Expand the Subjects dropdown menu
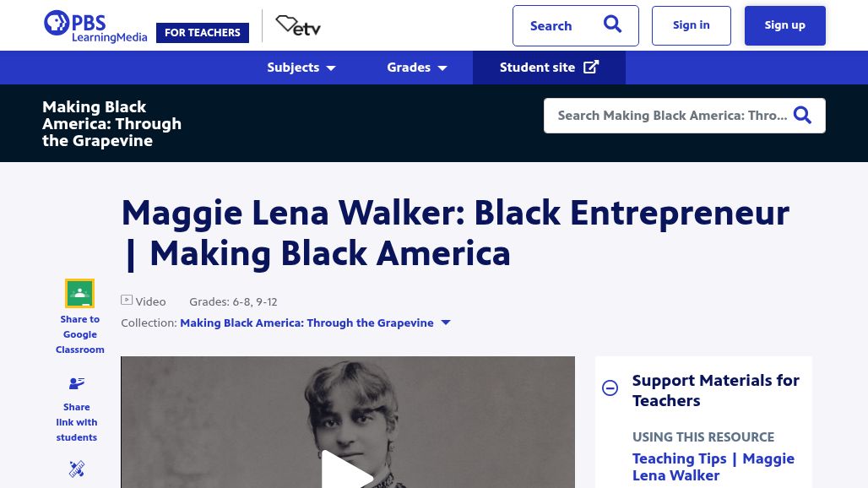 301,68
